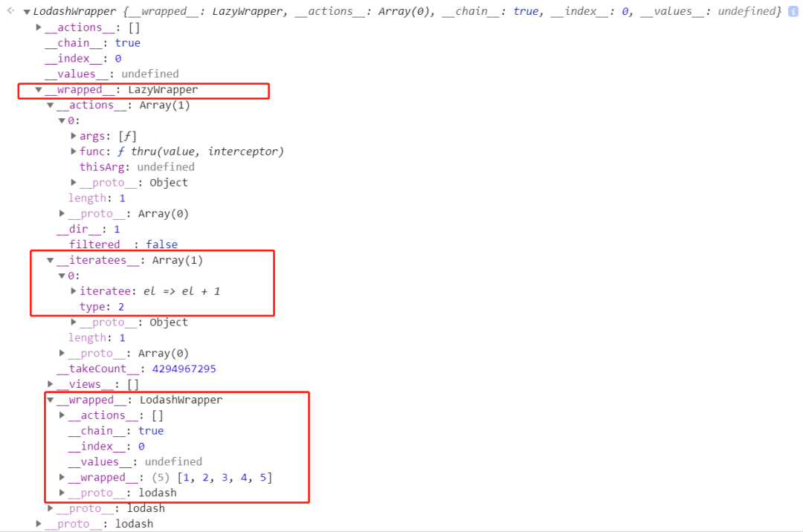Expand __proto__: Array(0) of __actions__ array
This screenshot has width=803, height=532.
coord(62,213)
